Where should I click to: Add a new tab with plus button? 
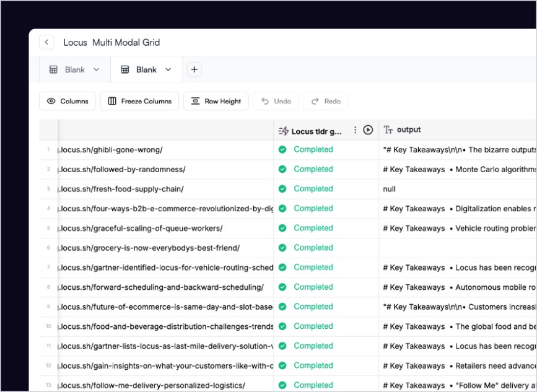pyautogui.click(x=194, y=69)
